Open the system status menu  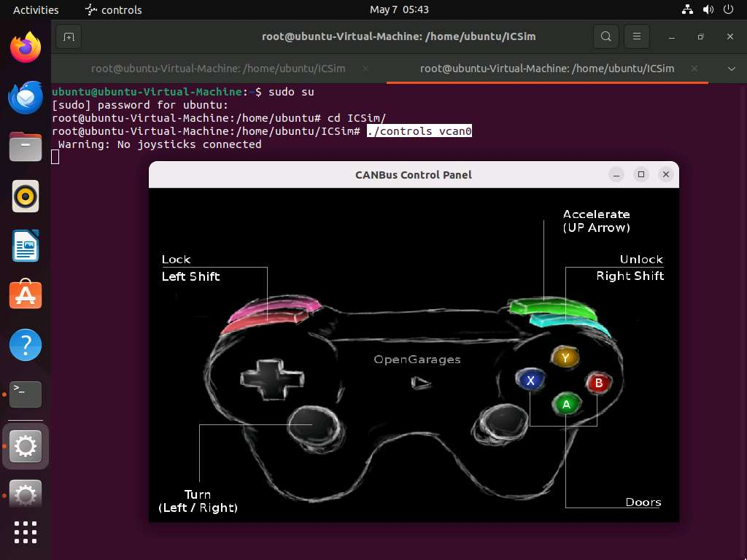coord(707,9)
